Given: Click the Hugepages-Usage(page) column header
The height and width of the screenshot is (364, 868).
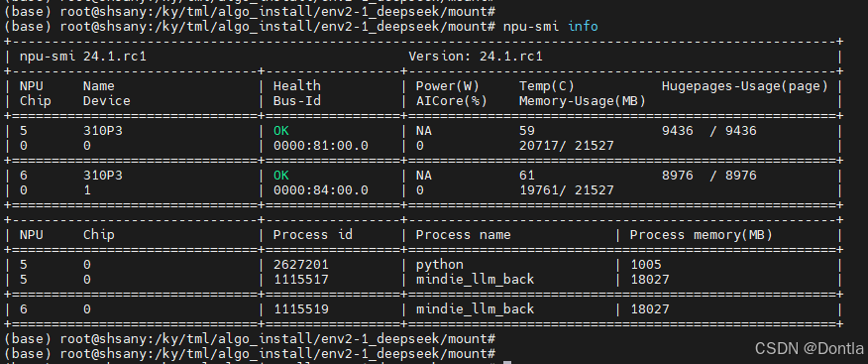Looking at the screenshot, I should (x=744, y=86).
